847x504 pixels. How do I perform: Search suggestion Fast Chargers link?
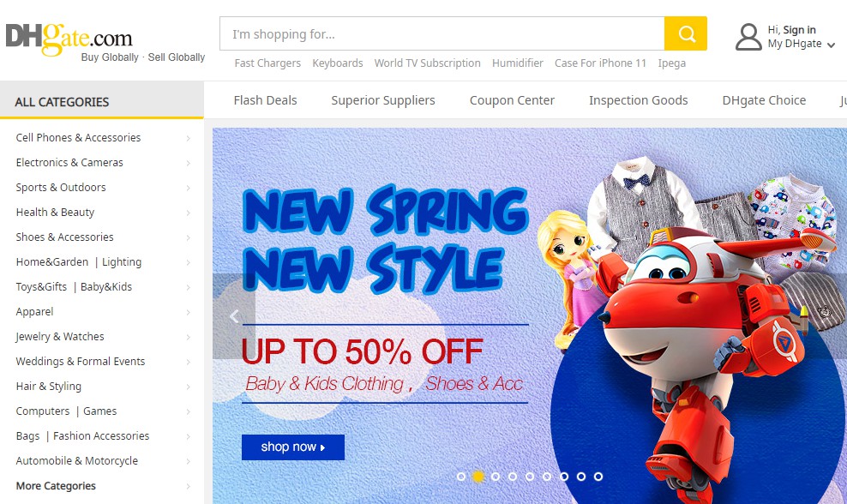(267, 63)
